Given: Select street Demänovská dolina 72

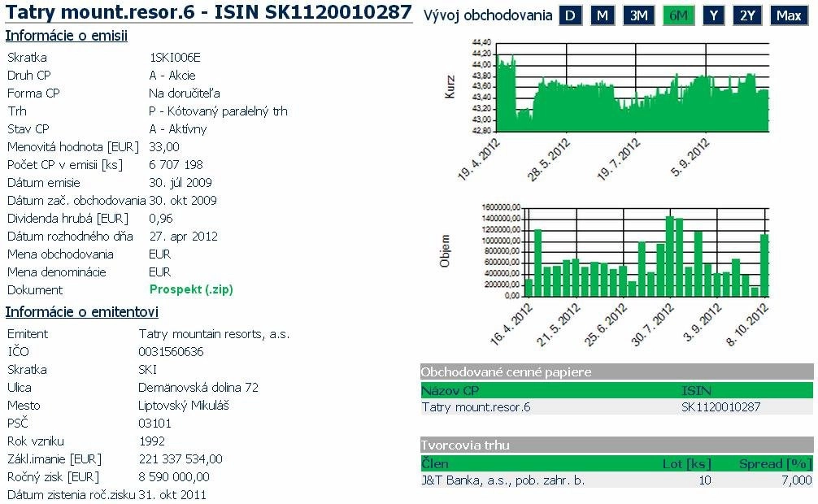Looking at the screenshot, I should (x=198, y=388).
